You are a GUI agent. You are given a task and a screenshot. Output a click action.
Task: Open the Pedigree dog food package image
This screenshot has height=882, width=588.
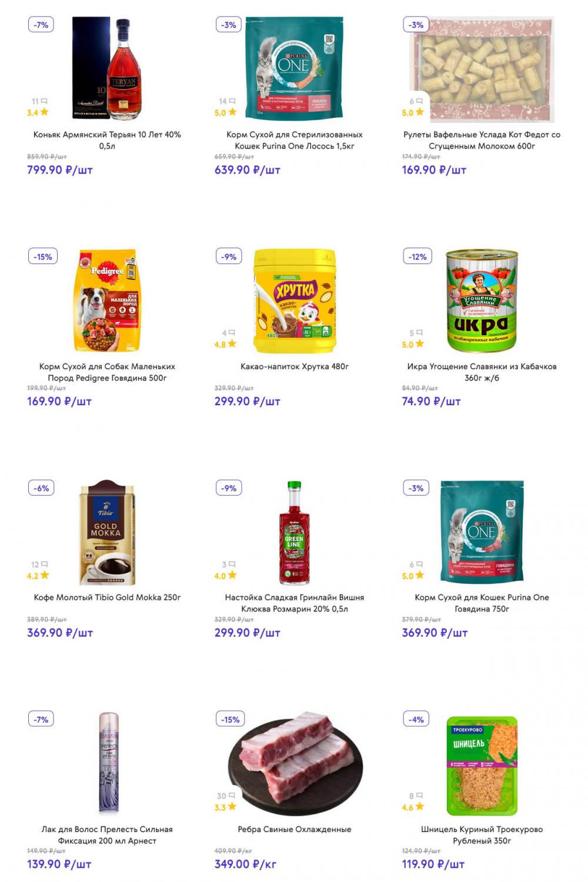tap(107, 300)
